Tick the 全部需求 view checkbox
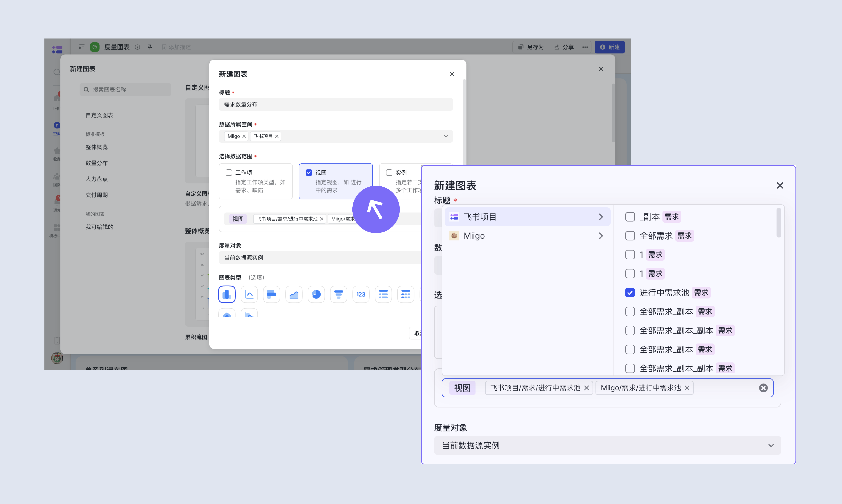842x504 pixels. click(630, 236)
